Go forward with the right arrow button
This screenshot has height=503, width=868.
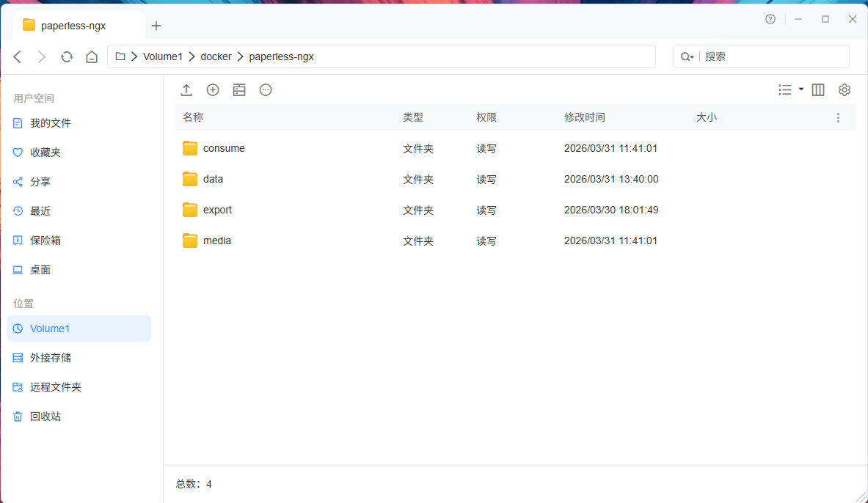[x=42, y=56]
